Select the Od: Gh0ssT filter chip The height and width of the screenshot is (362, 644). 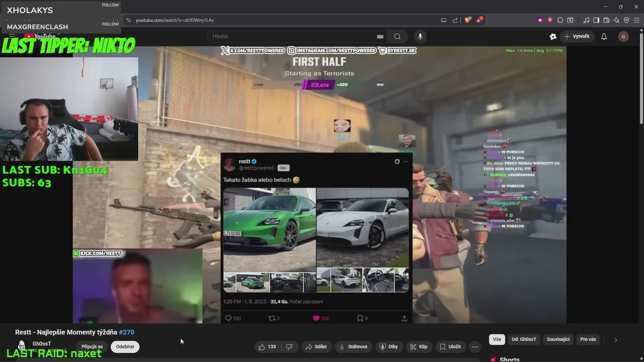524,339
